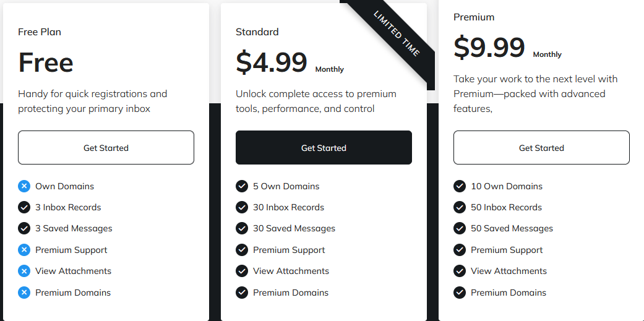Click the X icon beside Own Domains
The image size is (644, 321).
point(24,186)
